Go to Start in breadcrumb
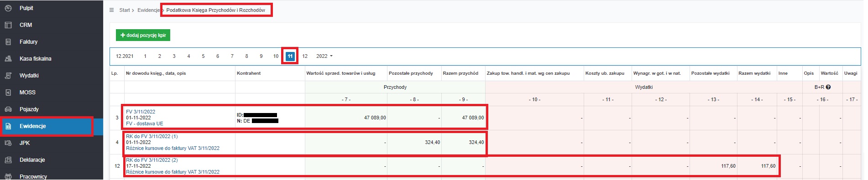The width and height of the screenshot is (868, 180). coord(125,10)
